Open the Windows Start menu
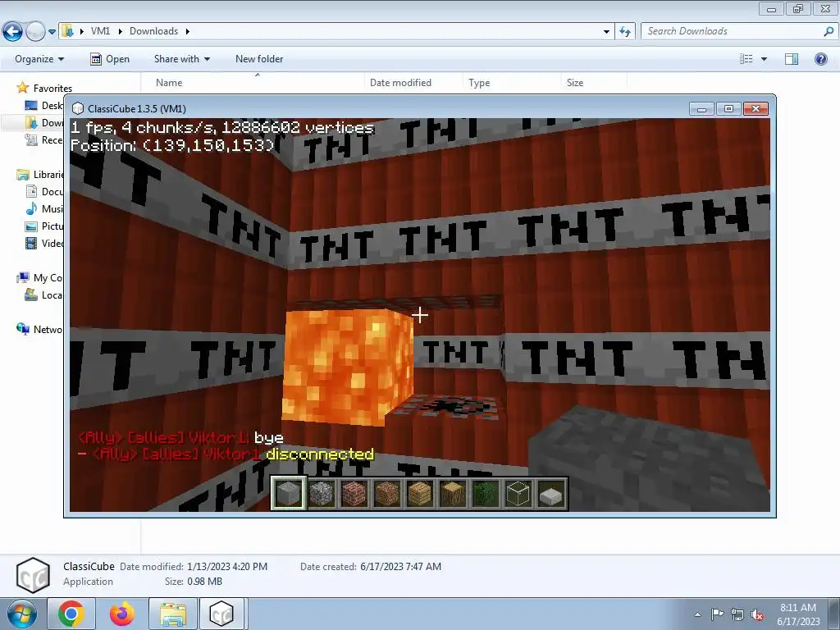 [x=21, y=614]
